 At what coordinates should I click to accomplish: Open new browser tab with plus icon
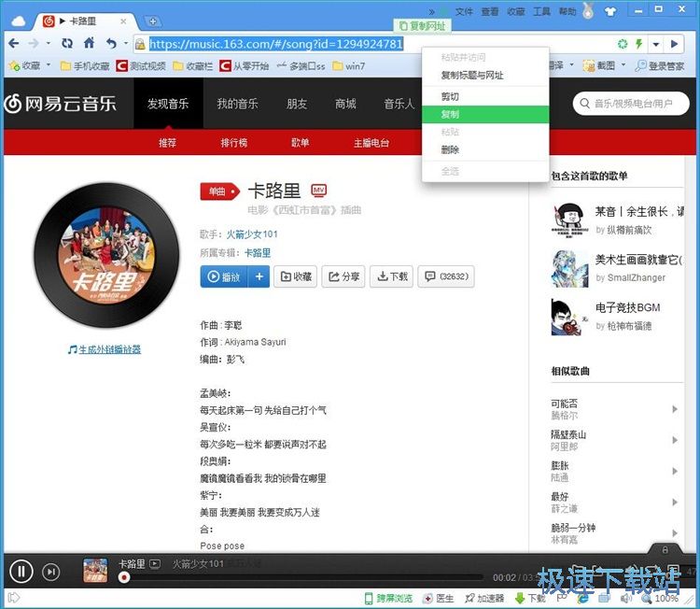pyautogui.click(x=154, y=21)
